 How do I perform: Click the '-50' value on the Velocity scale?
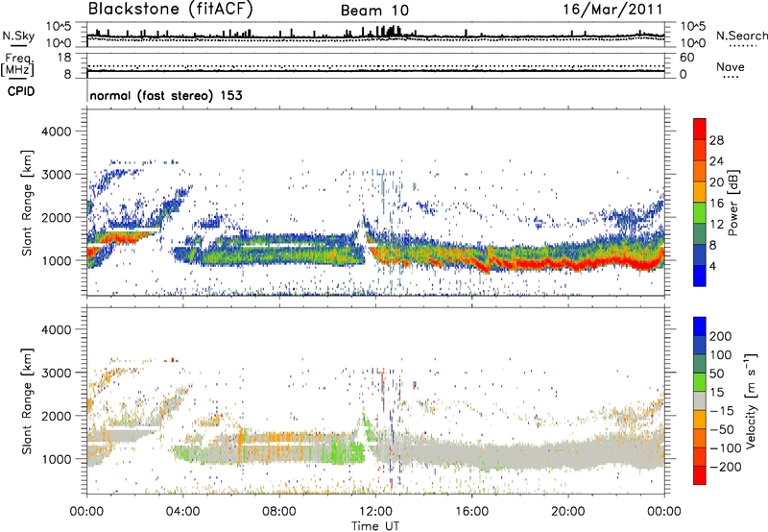pyautogui.click(x=723, y=429)
